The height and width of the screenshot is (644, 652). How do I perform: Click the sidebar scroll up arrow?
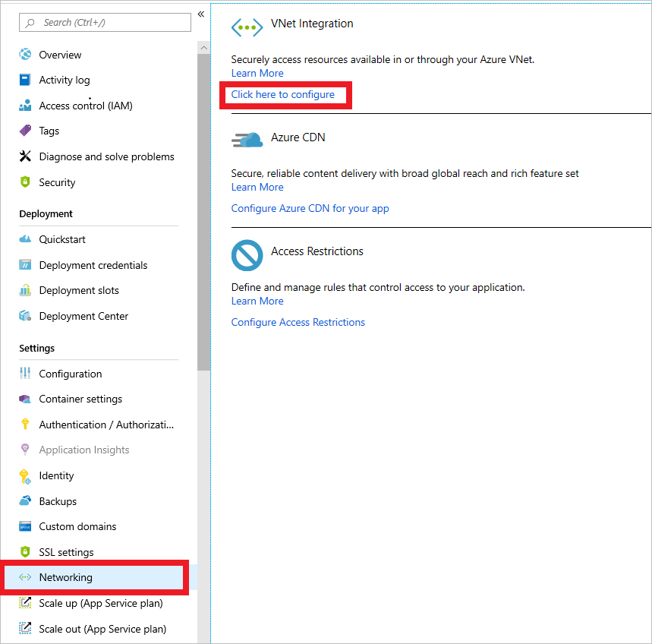[x=203, y=48]
